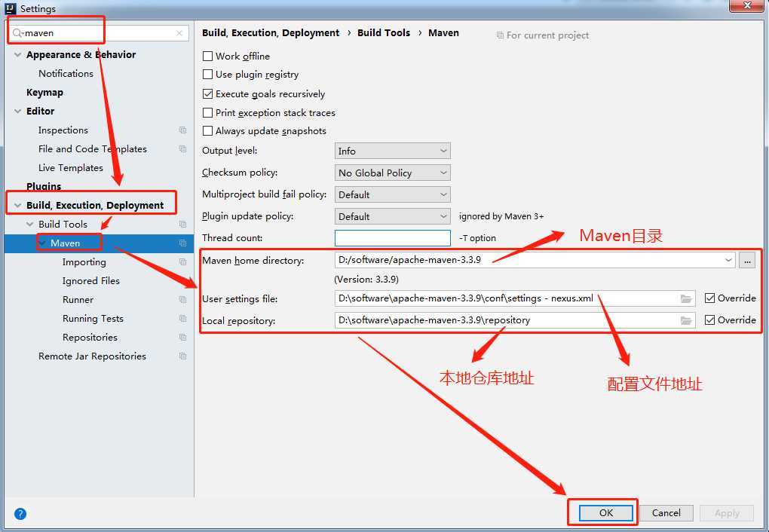Enable Use plugin registry checkbox
769x532 pixels.
coord(207,74)
